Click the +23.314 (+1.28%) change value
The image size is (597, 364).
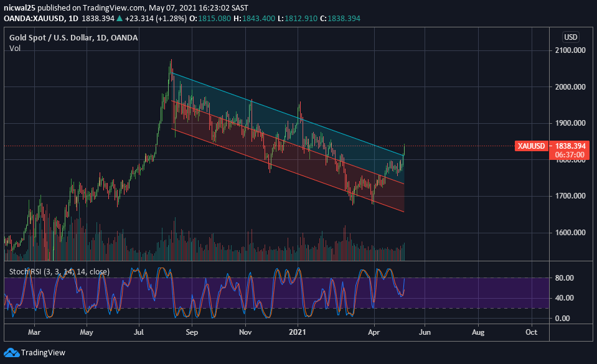click(156, 18)
